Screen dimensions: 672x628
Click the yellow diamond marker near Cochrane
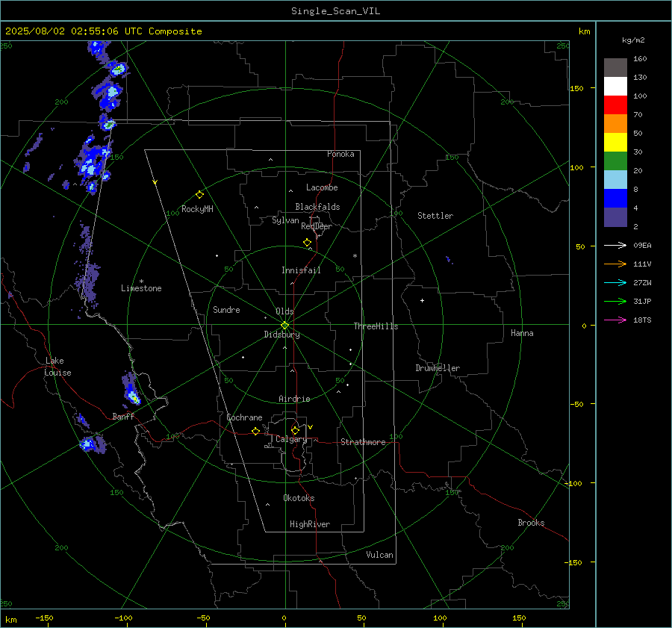click(x=255, y=431)
